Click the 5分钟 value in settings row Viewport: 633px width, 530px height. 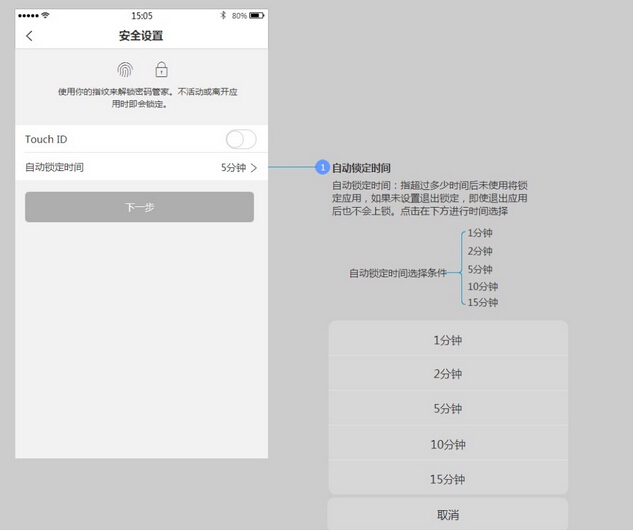coord(233,168)
